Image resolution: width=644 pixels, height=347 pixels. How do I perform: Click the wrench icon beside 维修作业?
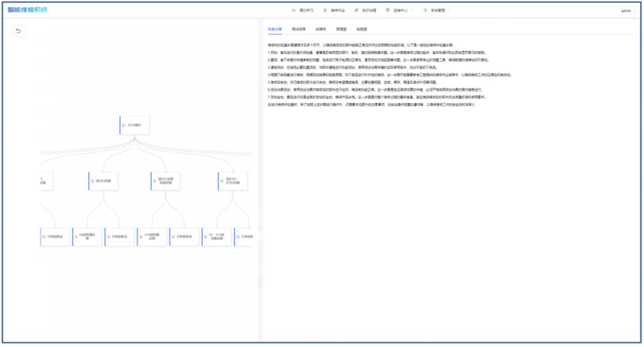(325, 11)
